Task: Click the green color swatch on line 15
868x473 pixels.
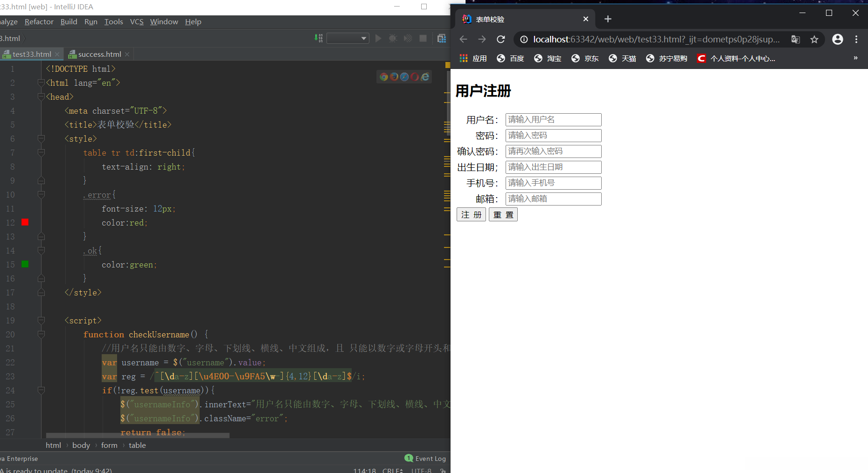Action: [25, 264]
